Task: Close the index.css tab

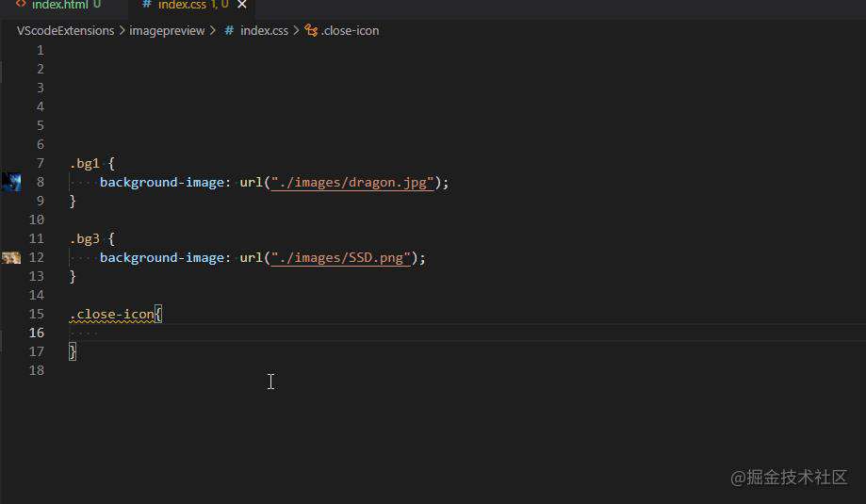Action: pos(242,5)
